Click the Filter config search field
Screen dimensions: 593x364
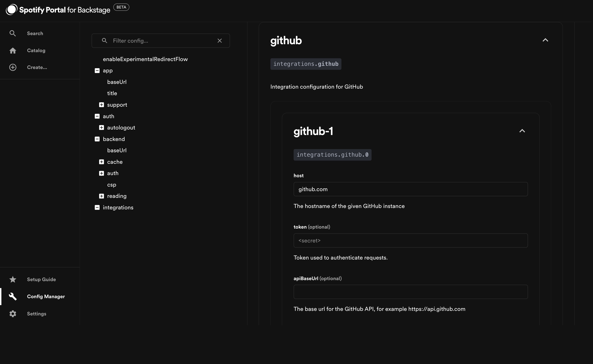tap(161, 40)
